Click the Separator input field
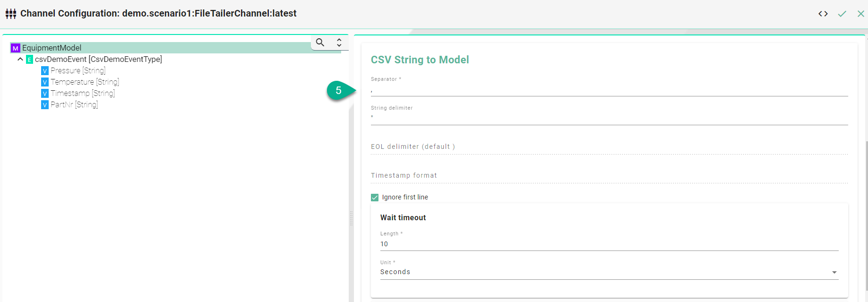 click(609, 90)
